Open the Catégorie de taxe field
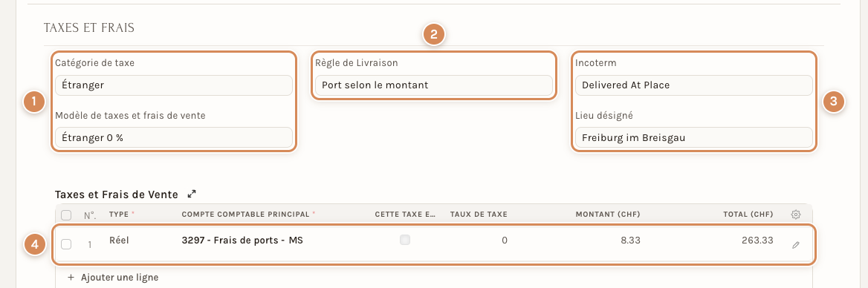 [x=173, y=85]
